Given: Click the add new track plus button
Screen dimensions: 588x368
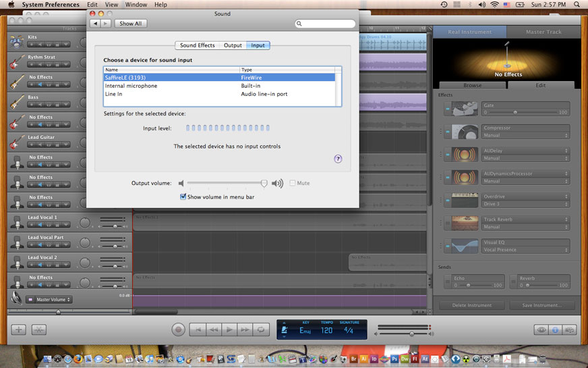Looking at the screenshot, I should tap(19, 330).
